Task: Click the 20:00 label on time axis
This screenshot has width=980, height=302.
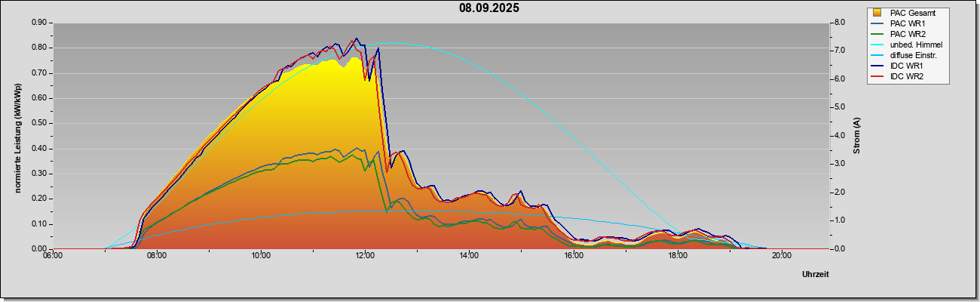Action: click(x=781, y=255)
